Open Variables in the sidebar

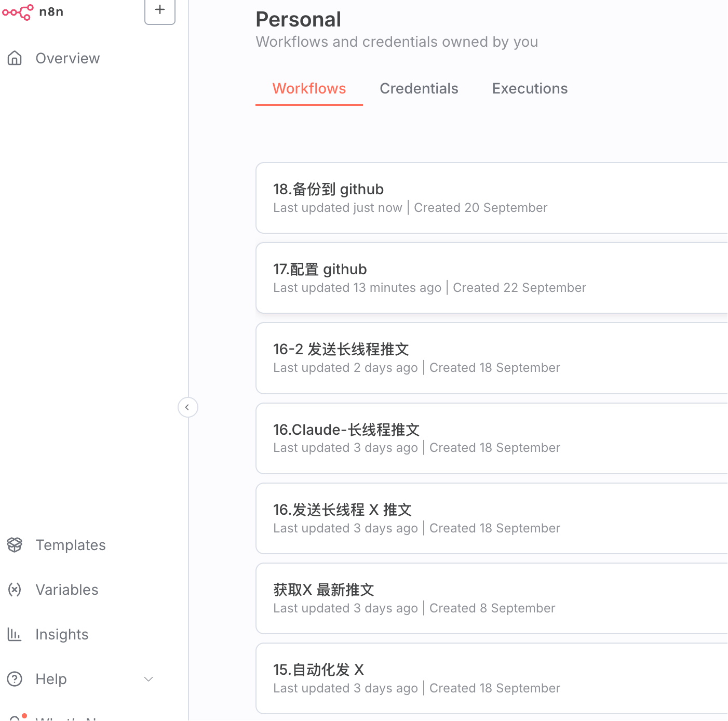(67, 590)
